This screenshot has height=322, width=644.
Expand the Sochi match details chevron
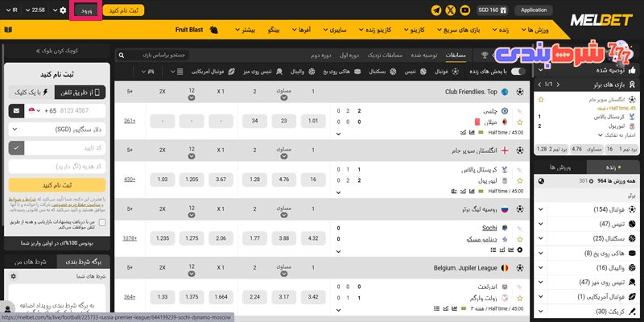click(338, 251)
